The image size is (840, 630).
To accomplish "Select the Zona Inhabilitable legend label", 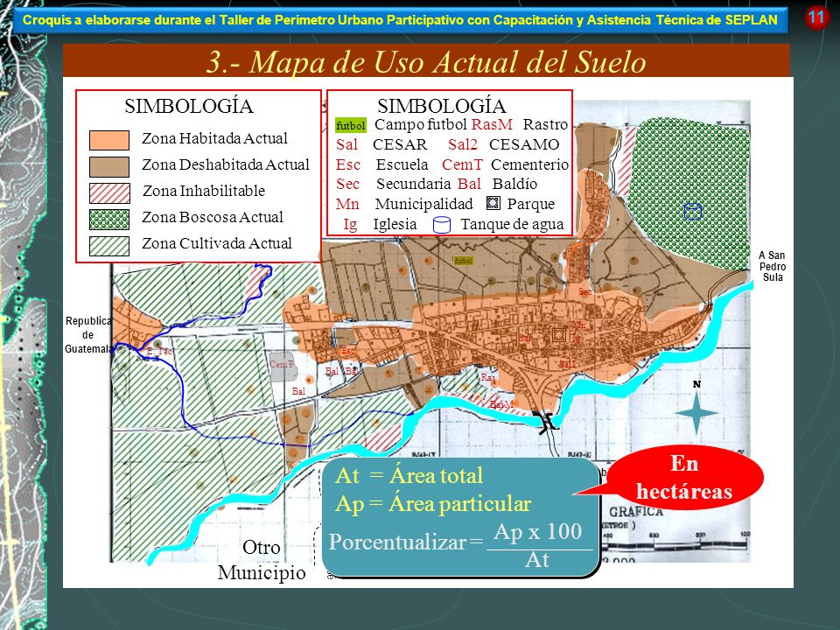I will [204, 191].
